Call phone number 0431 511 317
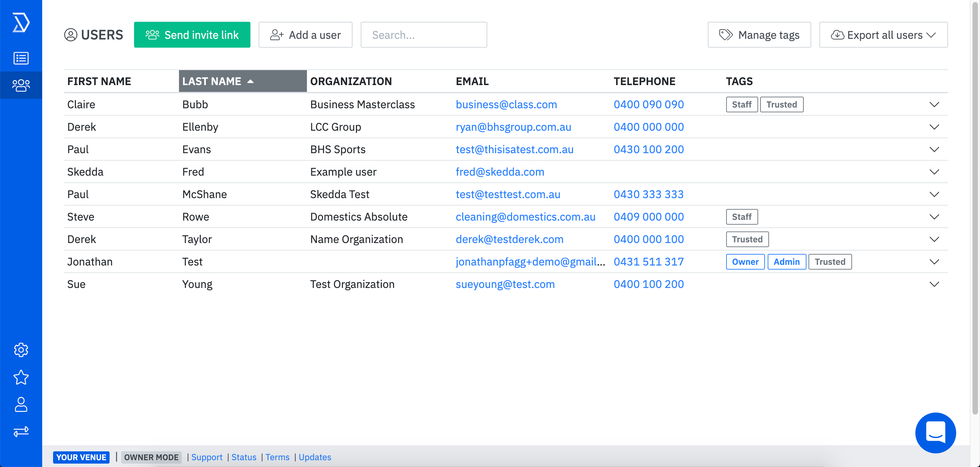980x467 pixels. (649, 261)
